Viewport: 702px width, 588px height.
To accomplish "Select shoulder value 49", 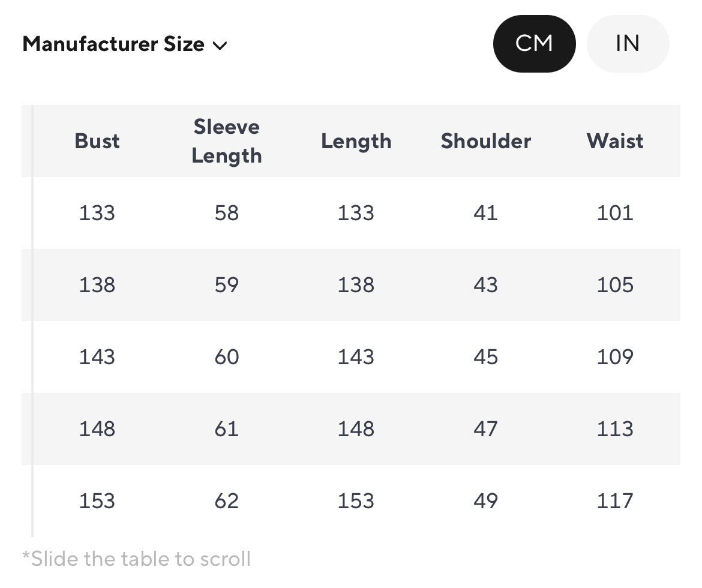I will click(485, 501).
